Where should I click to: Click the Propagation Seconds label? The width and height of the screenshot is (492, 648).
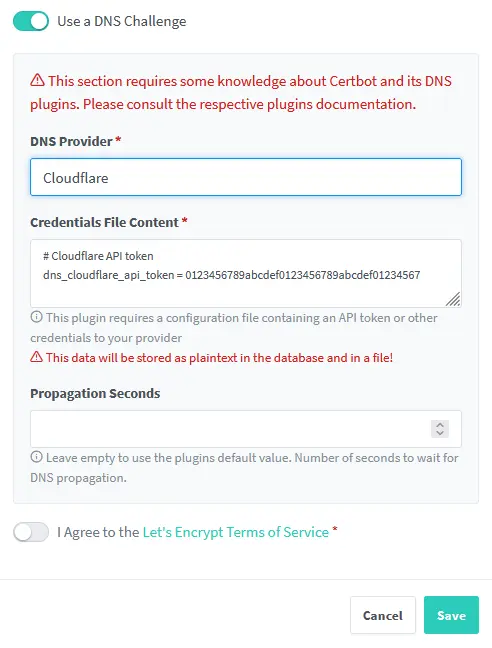(x=95, y=393)
